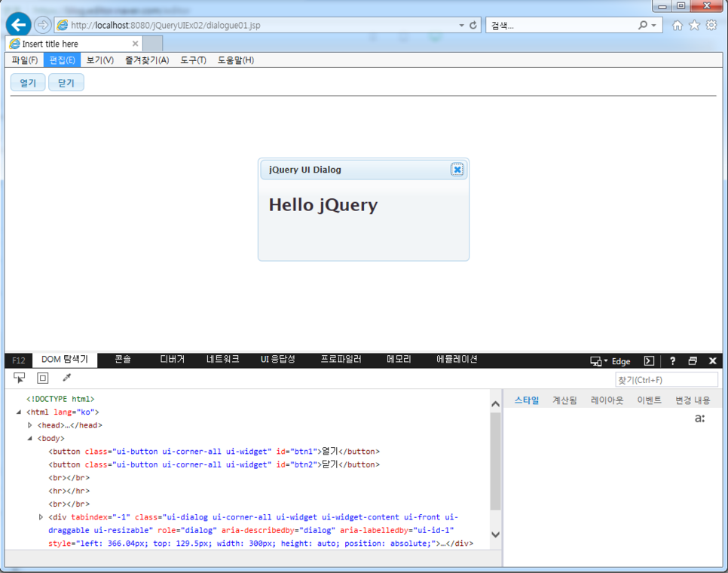Switch to 에뮬레이션 tab
This screenshot has width=728, height=573.
coord(457,360)
